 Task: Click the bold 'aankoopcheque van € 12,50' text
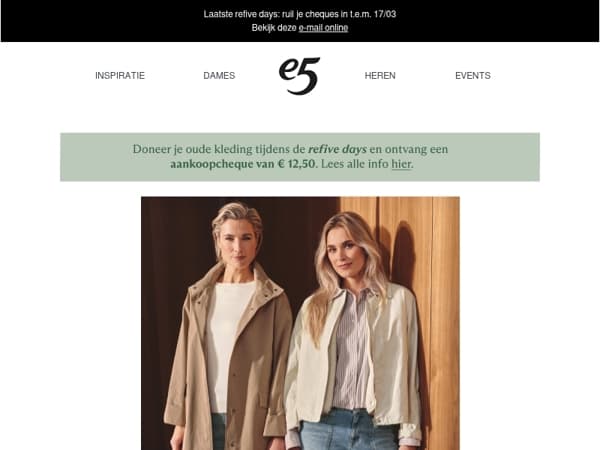coord(243,164)
